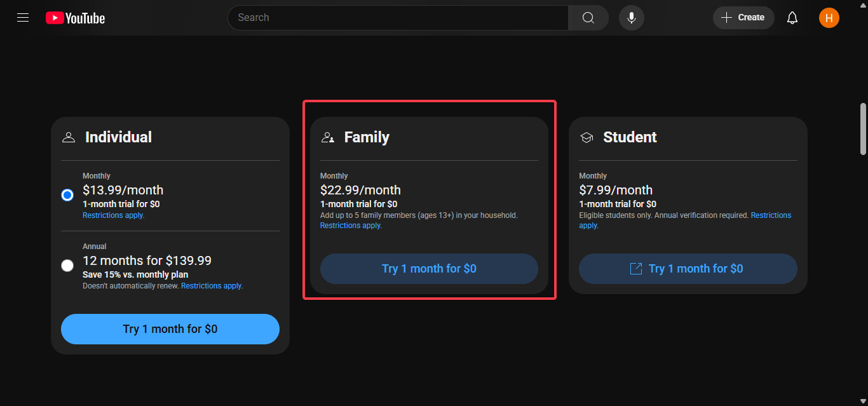Click the page vertical scrollbar
868x406 pixels.
coord(863,129)
